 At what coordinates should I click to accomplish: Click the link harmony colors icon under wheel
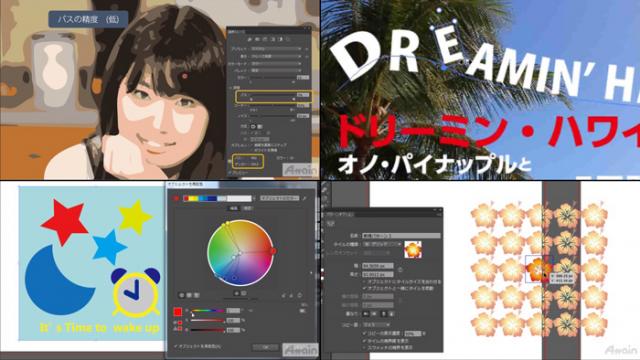point(300,296)
